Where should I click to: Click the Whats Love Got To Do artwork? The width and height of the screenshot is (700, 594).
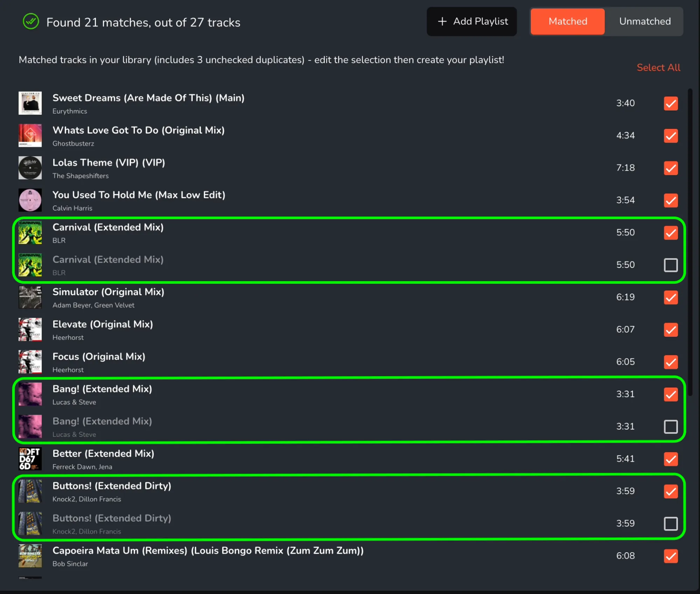click(30, 135)
